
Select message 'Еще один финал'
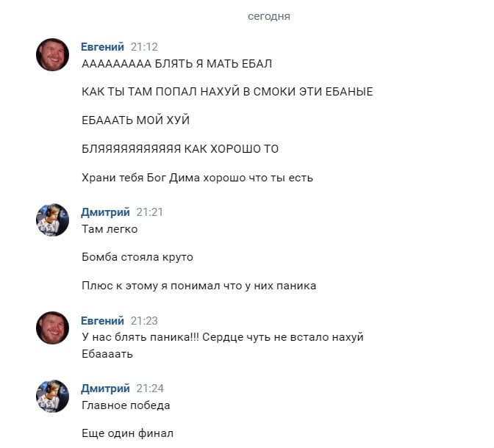[128, 433]
